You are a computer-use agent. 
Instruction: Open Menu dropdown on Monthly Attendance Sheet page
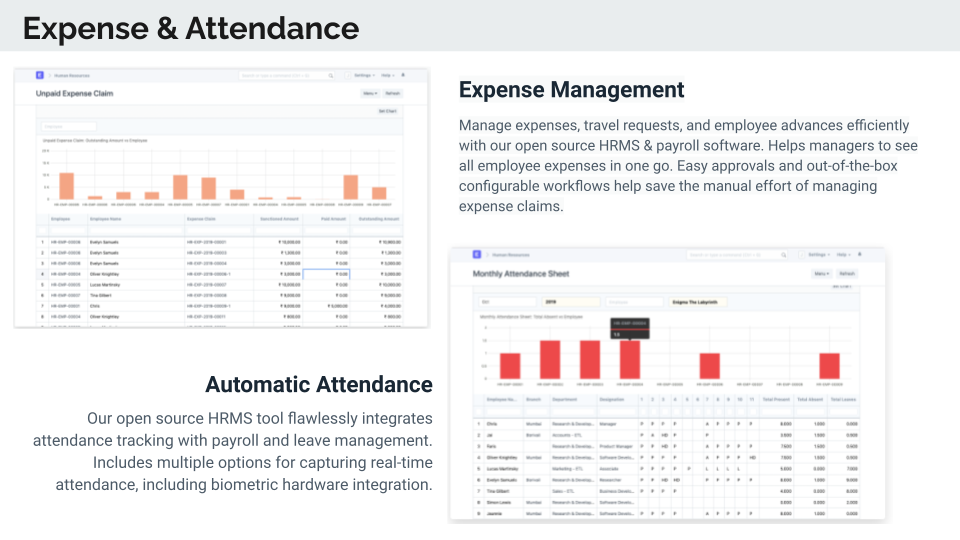click(x=821, y=273)
